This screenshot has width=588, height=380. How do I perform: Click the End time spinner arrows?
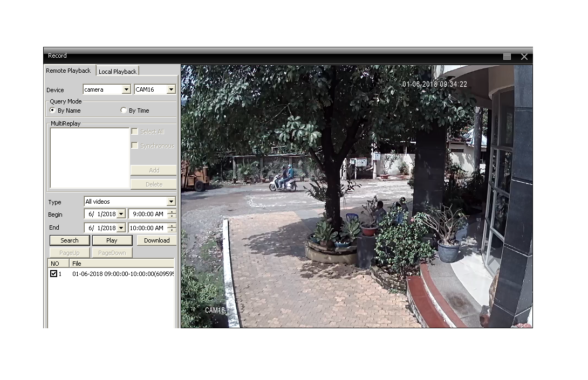pyautogui.click(x=172, y=228)
